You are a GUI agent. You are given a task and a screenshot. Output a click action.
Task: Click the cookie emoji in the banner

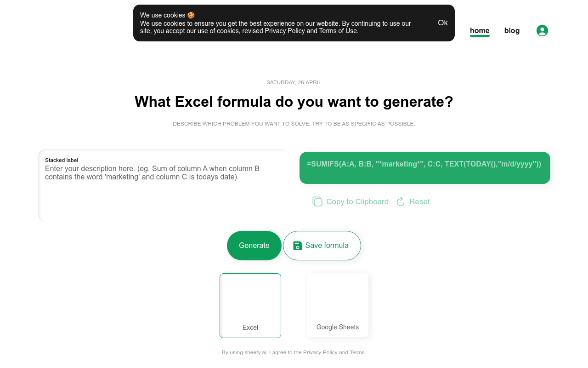[191, 15]
